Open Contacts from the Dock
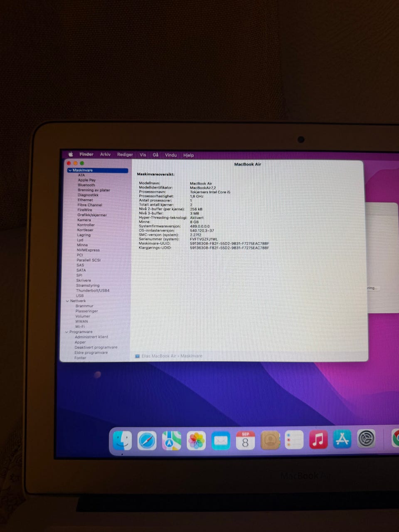This screenshot has width=399, height=532. 270,440
